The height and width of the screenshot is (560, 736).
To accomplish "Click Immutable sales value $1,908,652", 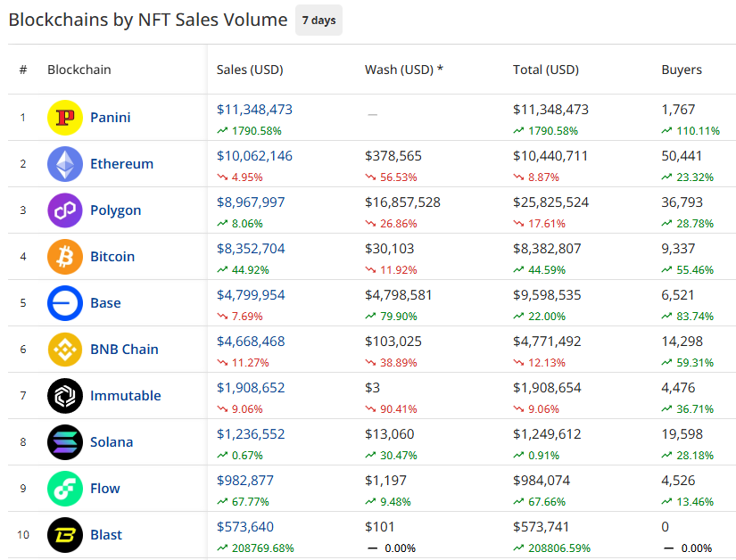I will coord(251,388).
